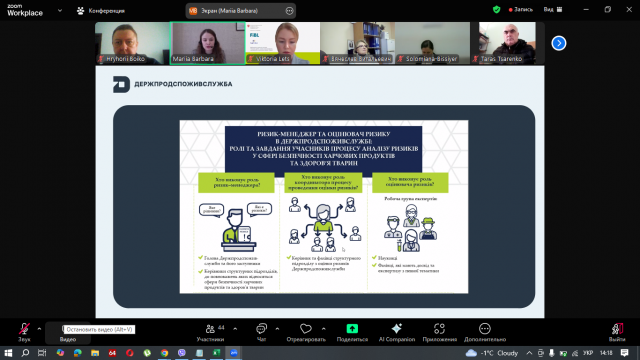Open AI Companion

[x=396, y=332]
